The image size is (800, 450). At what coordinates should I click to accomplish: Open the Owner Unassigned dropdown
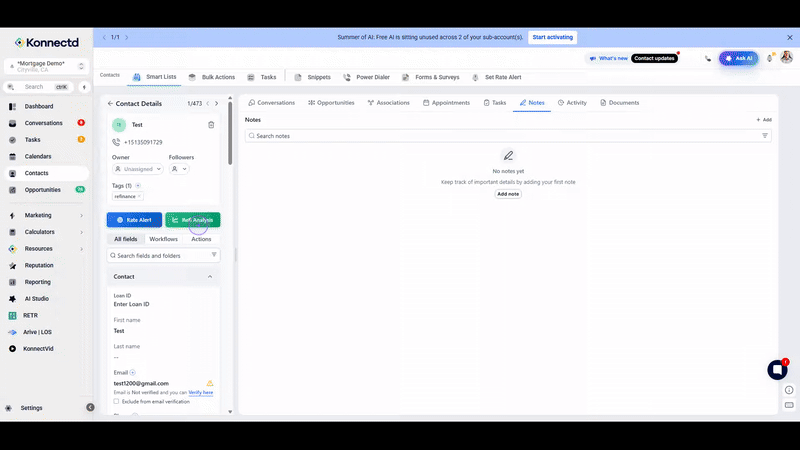coord(138,169)
